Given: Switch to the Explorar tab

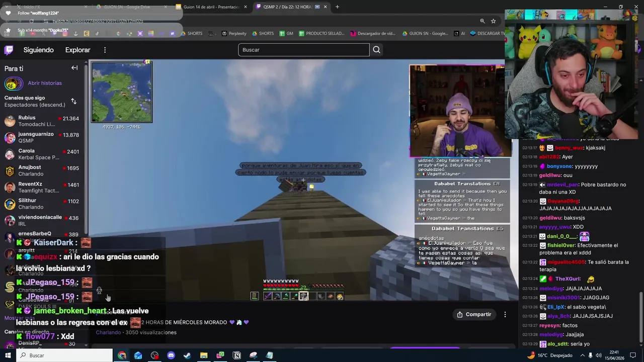Looking at the screenshot, I should coord(77,50).
